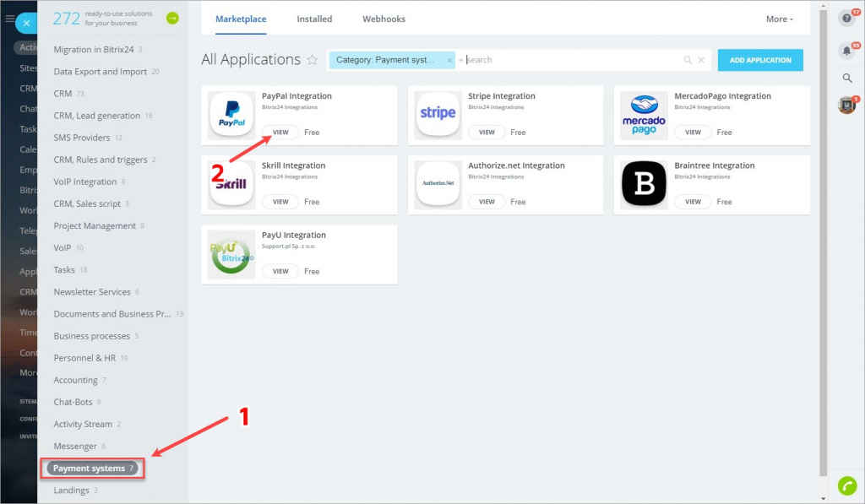Click the vertical page scrollbar
This screenshot has height=504, width=865.
click(x=823, y=242)
